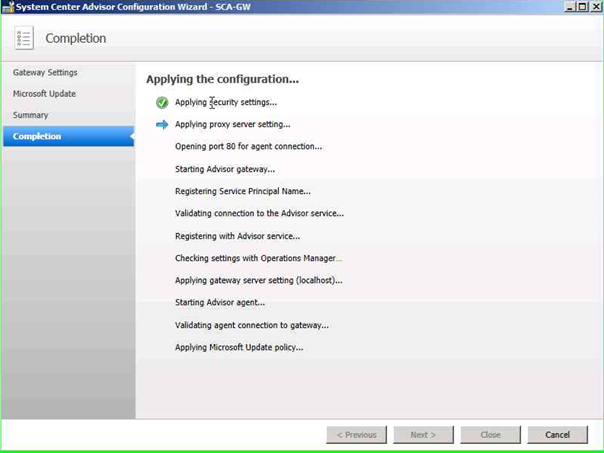
Task: Close the wizard using title bar X
Action: tap(595, 6)
